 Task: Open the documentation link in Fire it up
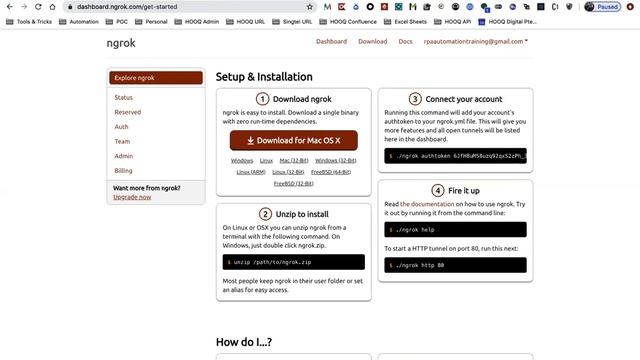point(427,204)
